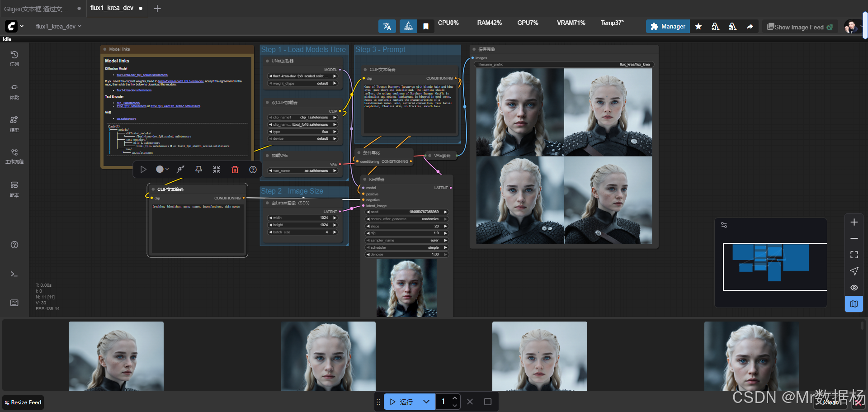This screenshot has width=868, height=412.
Task: Open the workflows sidebar panel
Action: (x=14, y=156)
